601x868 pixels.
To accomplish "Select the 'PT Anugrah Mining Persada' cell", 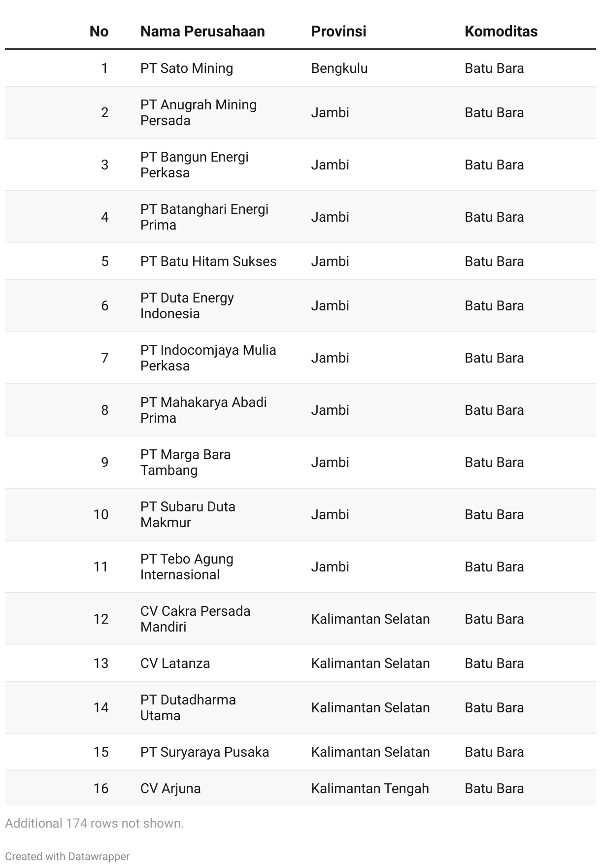I will click(x=198, y=112).
